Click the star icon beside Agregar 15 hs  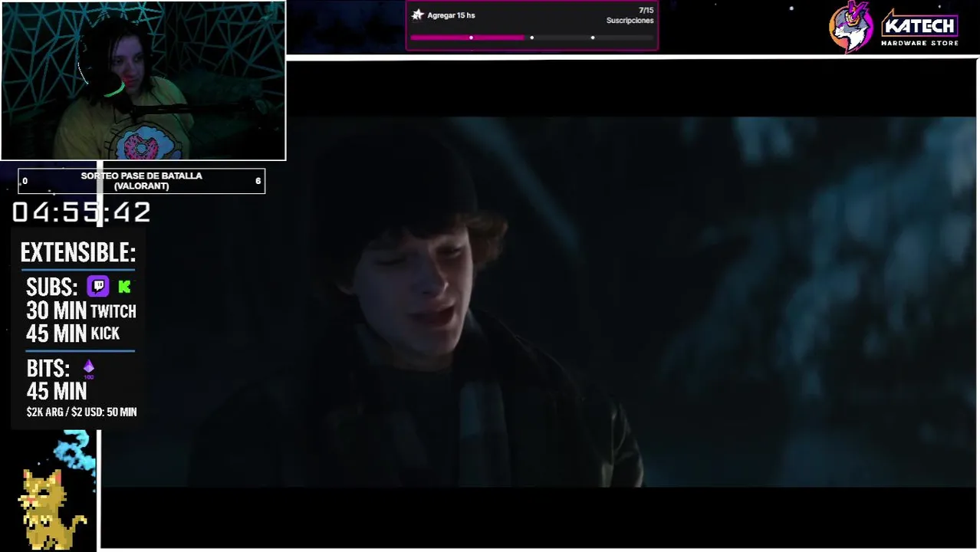417,15
